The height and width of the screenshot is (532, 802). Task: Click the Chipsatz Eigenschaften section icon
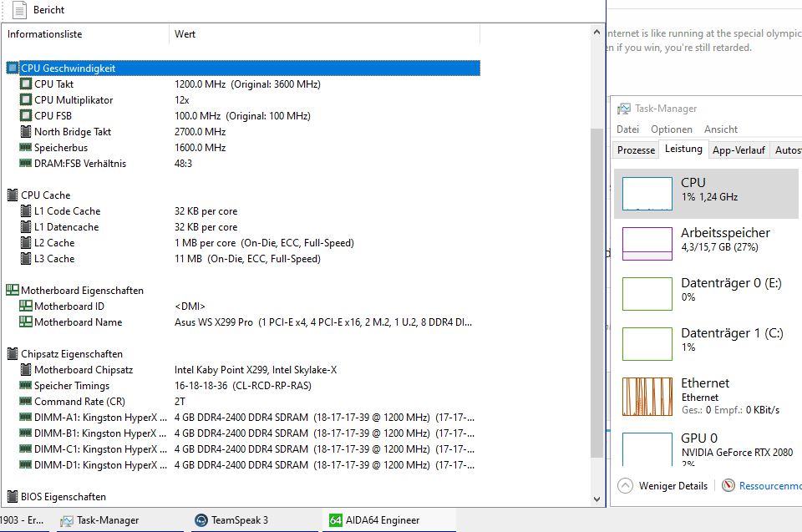click(13, 353)
